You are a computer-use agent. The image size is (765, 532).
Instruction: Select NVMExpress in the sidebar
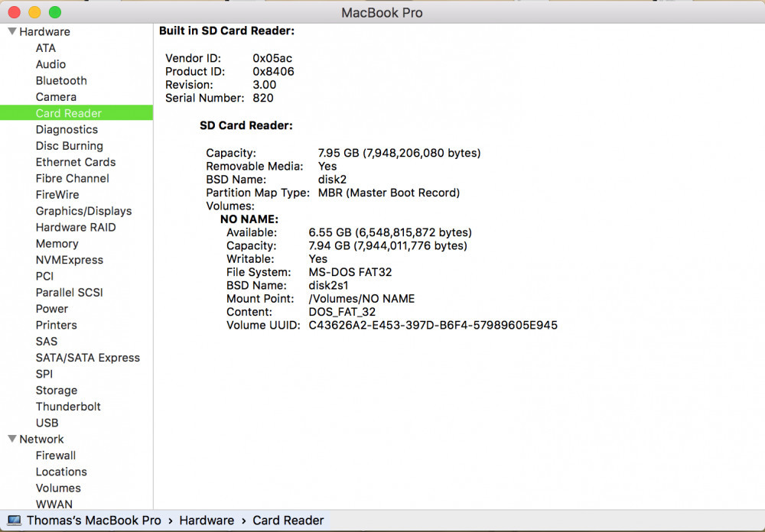click(70, 260)
